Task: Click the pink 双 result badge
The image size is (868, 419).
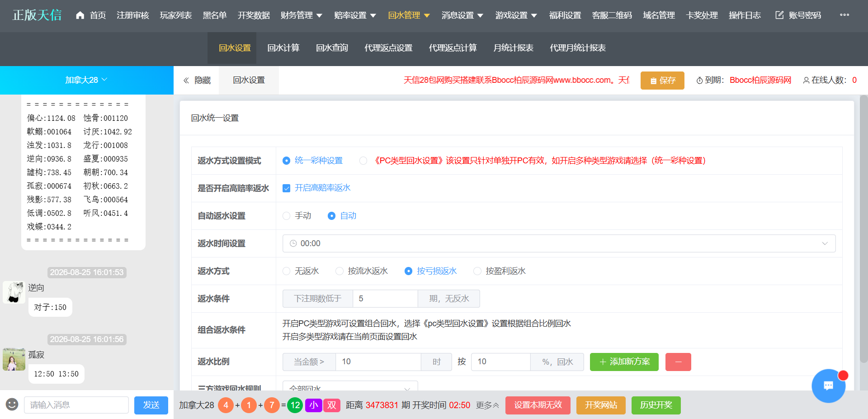Action: click(x=332, y=405)
